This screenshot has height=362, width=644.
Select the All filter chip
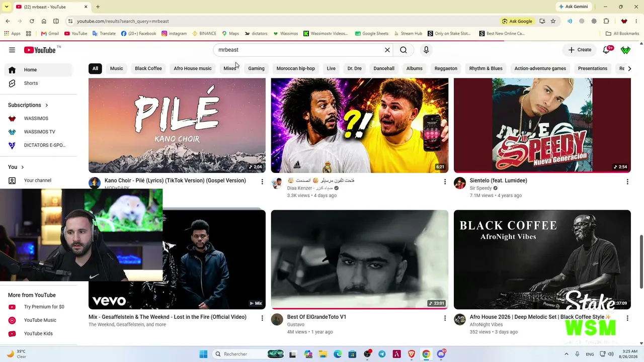click(95, 68)
